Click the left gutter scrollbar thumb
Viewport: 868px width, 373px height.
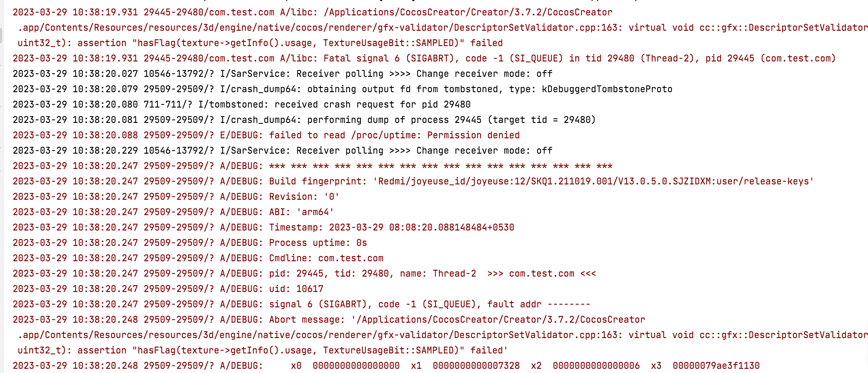pyautogui.click(x=1, y=36)
